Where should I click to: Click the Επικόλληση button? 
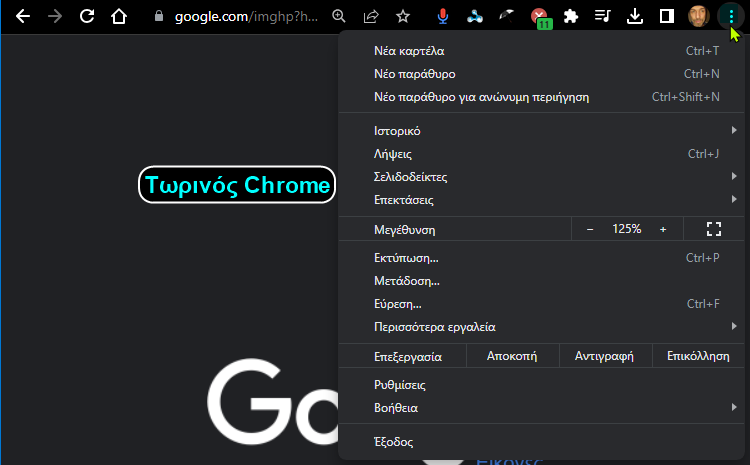698,356
